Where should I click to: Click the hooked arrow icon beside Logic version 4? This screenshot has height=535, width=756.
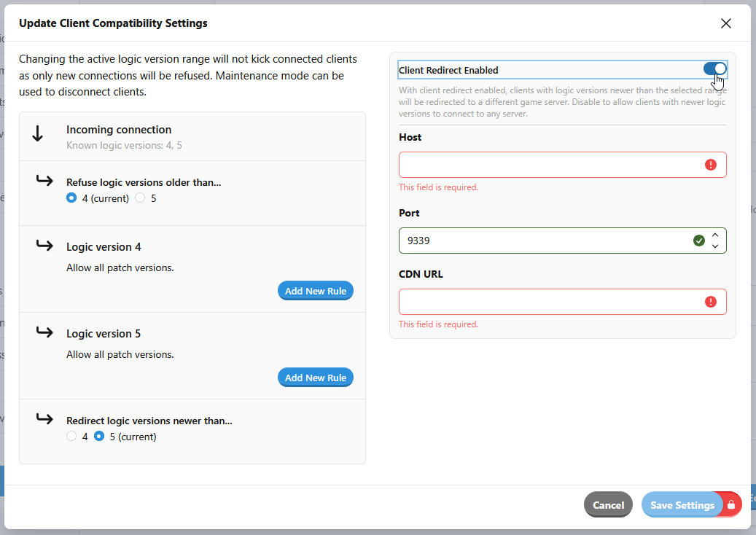click(44, 246)
